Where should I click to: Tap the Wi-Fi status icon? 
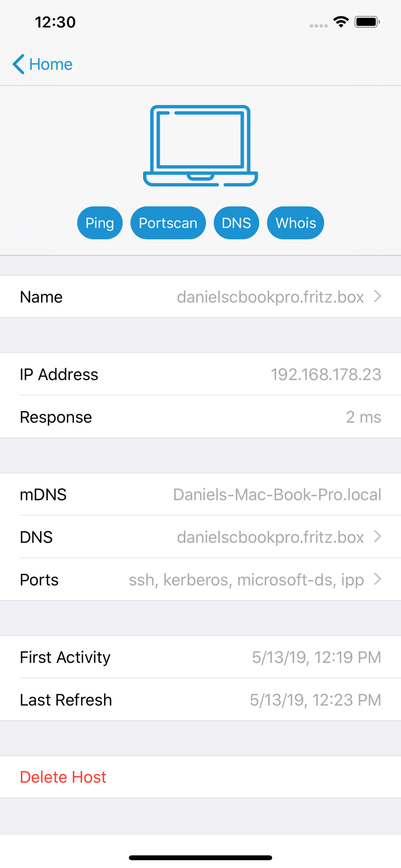point(341,22)
